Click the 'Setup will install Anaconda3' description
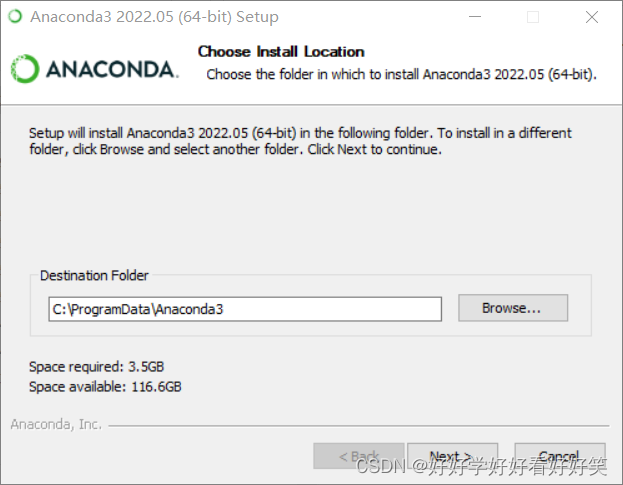This screenshot has height=485, width=623. (x=300, y=141)
